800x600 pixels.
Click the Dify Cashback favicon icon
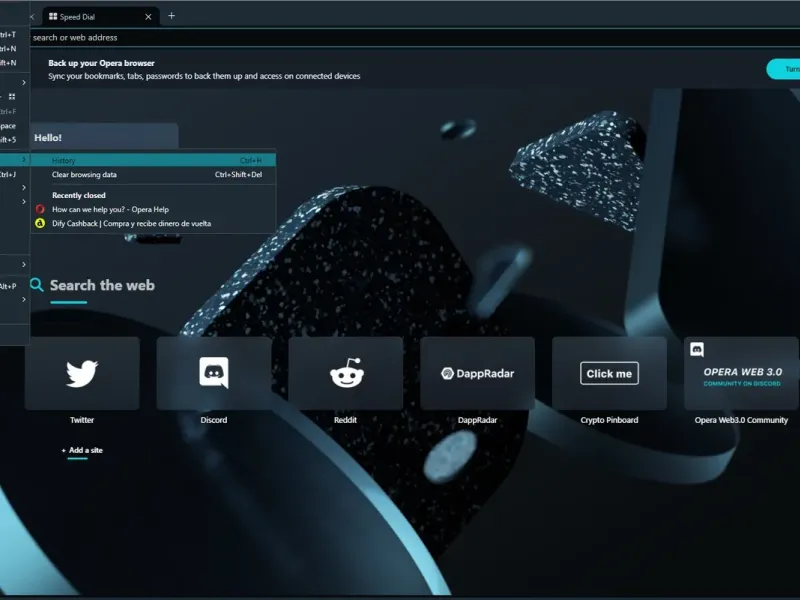point(40,223)
